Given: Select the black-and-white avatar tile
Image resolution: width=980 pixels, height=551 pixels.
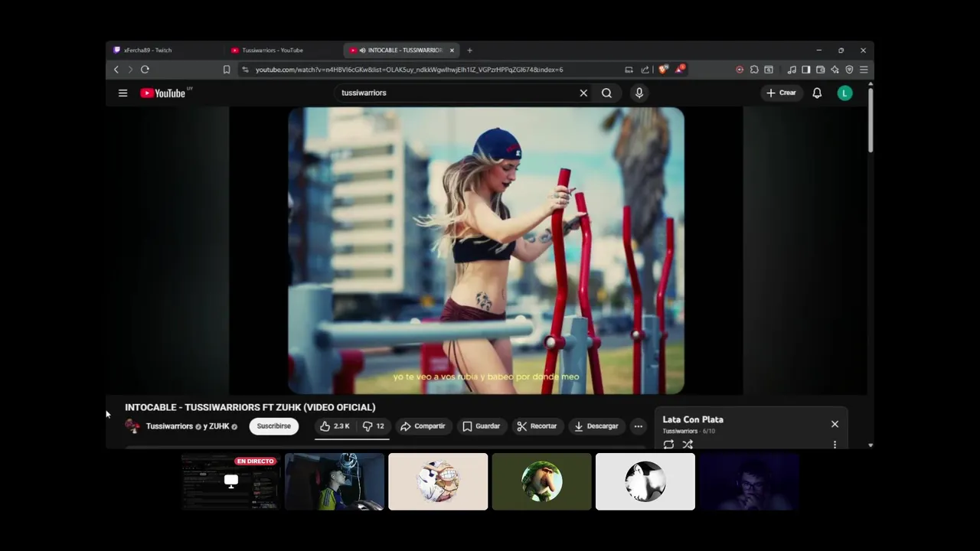Looking at the screenshot, I should coord(645,481).
